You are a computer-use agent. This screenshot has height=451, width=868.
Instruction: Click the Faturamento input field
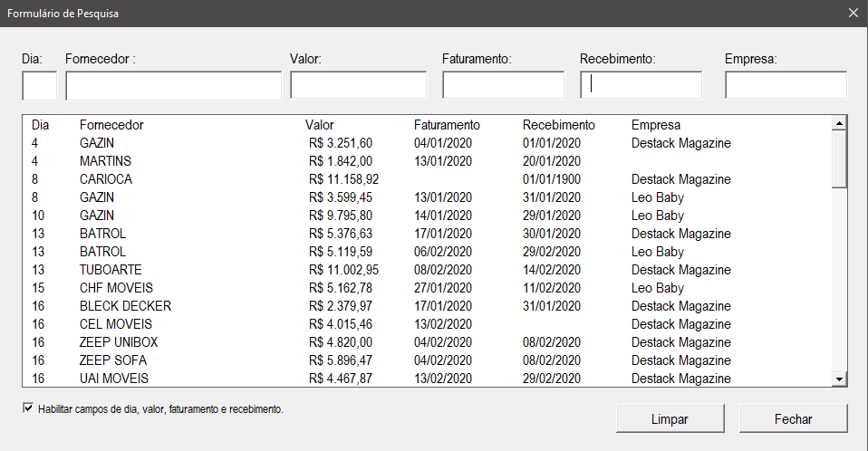[x=503, y=85]
